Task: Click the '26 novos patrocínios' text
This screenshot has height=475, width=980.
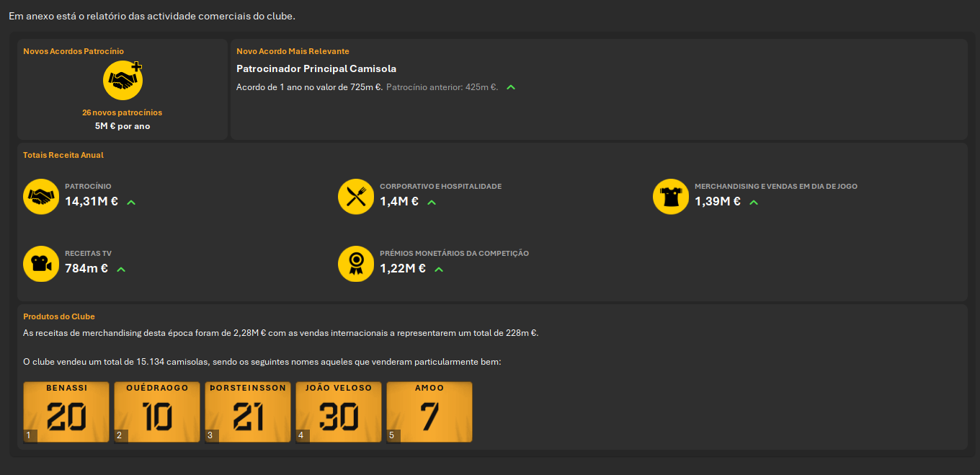Action: [x=122, y=112]
